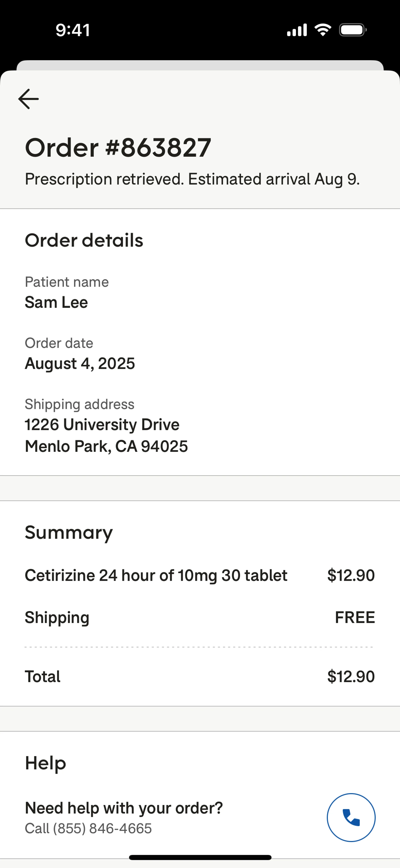Screen dimensions: 400x868
Task: Select the order date August 4, 2025
Action: coord(80,363)
